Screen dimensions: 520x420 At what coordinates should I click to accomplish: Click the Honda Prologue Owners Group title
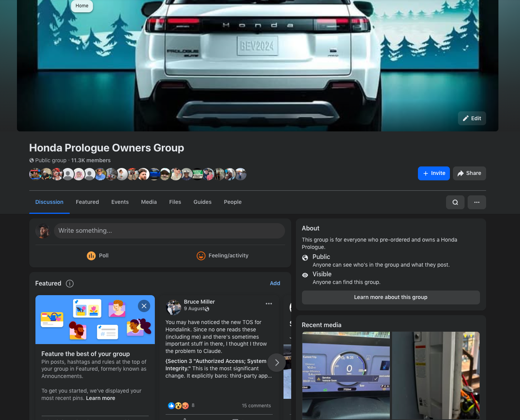click(107, 148)
